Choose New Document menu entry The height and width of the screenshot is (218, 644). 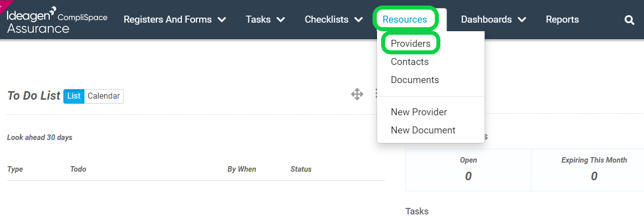pos(423,130)
